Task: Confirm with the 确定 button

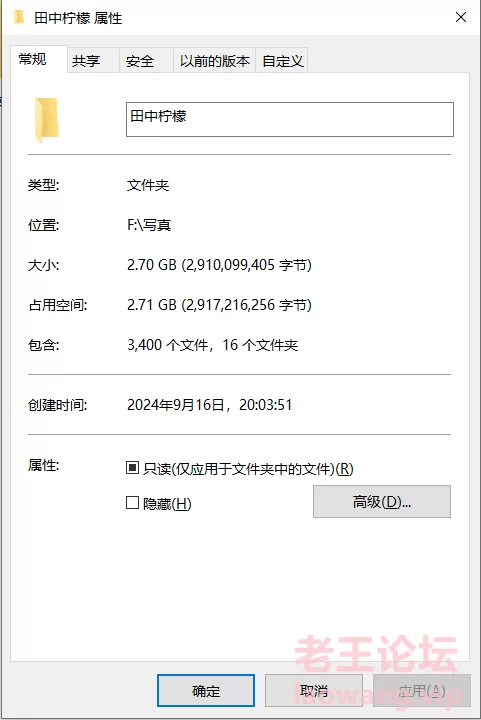Action: [x=206, y=690]
